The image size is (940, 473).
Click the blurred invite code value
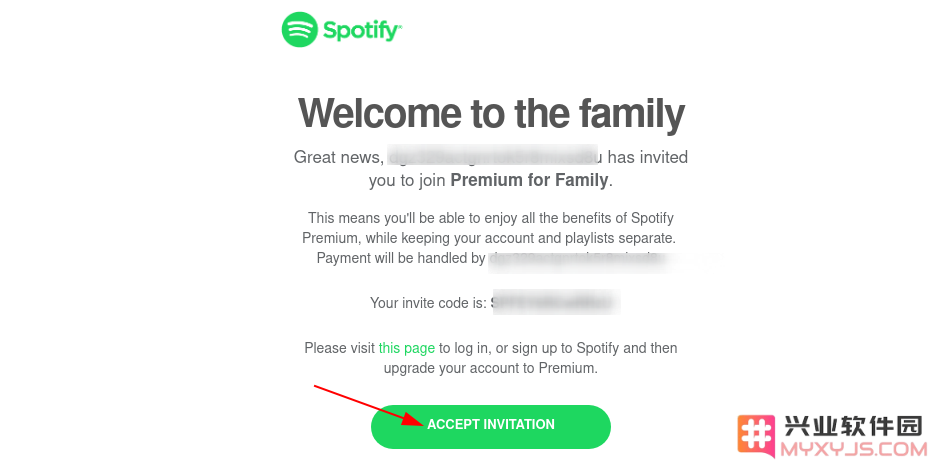(555, 302)
